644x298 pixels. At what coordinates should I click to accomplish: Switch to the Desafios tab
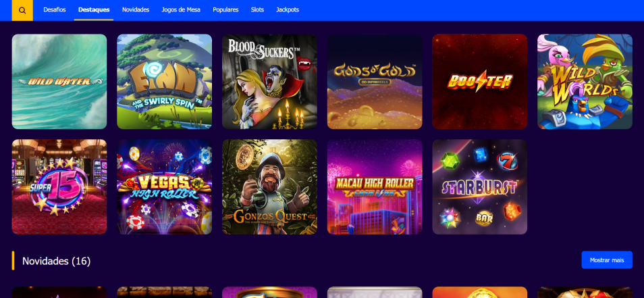click(55, 10)
